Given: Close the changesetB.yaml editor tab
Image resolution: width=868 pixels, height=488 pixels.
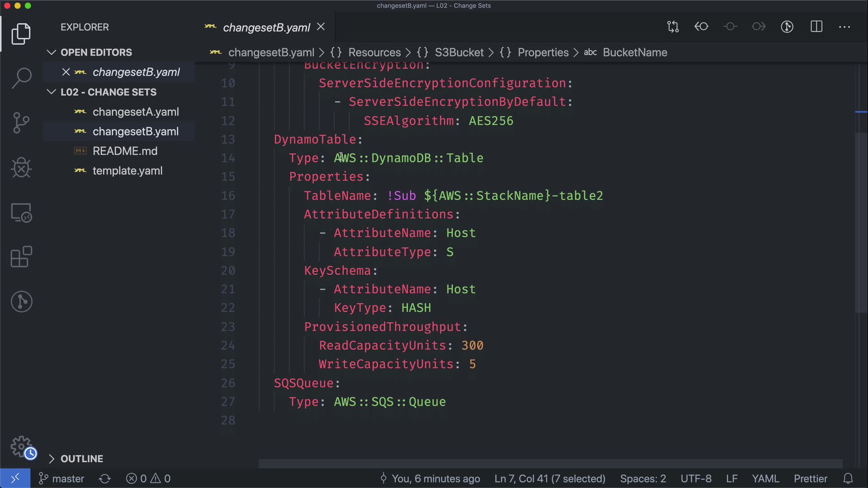Looking at the screenshot, I should click(x=321, y=27).
